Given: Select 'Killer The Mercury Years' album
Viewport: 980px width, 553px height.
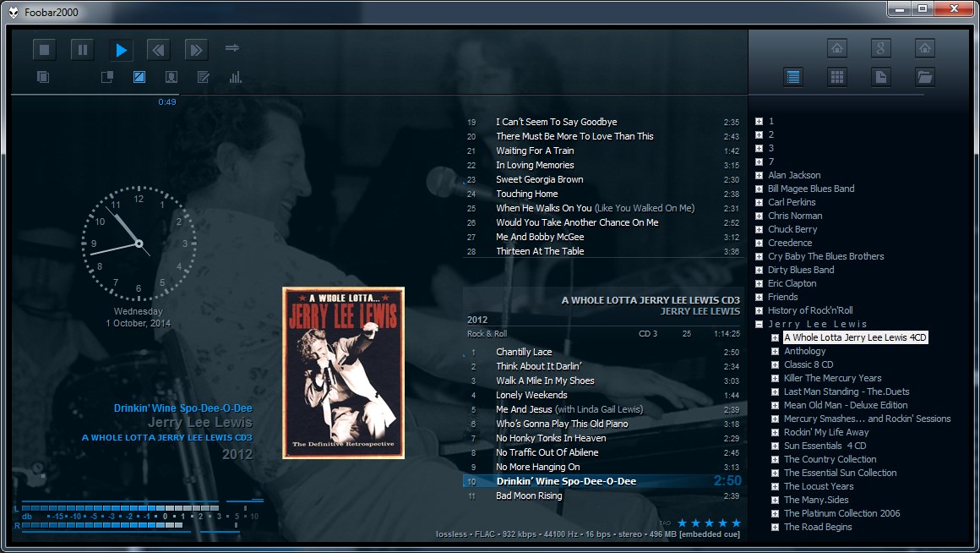Looking at the screenshot, I should click(833, 378).
